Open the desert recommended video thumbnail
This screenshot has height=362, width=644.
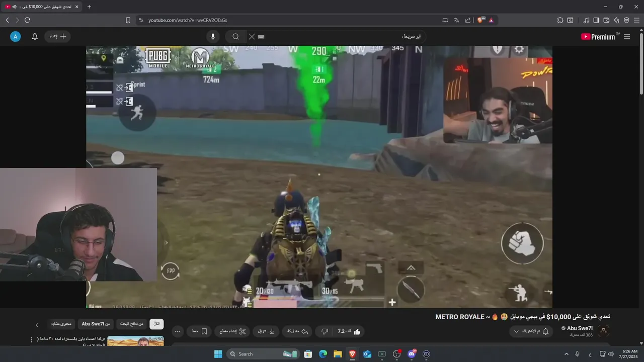point(135,342)
